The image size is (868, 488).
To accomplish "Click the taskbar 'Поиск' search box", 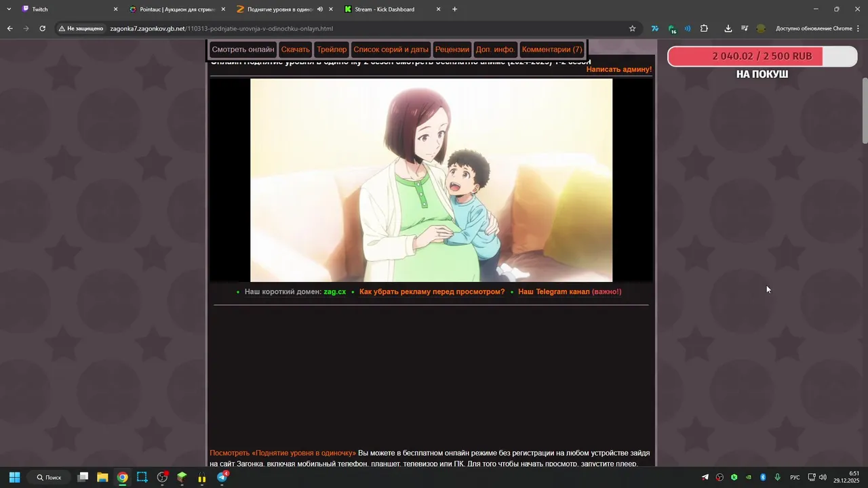I will pos(50,477).
